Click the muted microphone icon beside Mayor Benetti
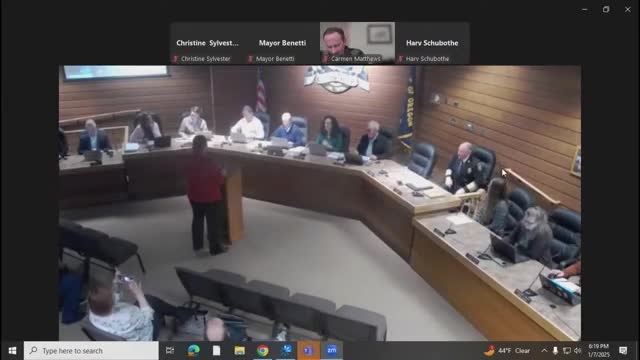This screenshot has height=360, width=640. coord(251,59)
